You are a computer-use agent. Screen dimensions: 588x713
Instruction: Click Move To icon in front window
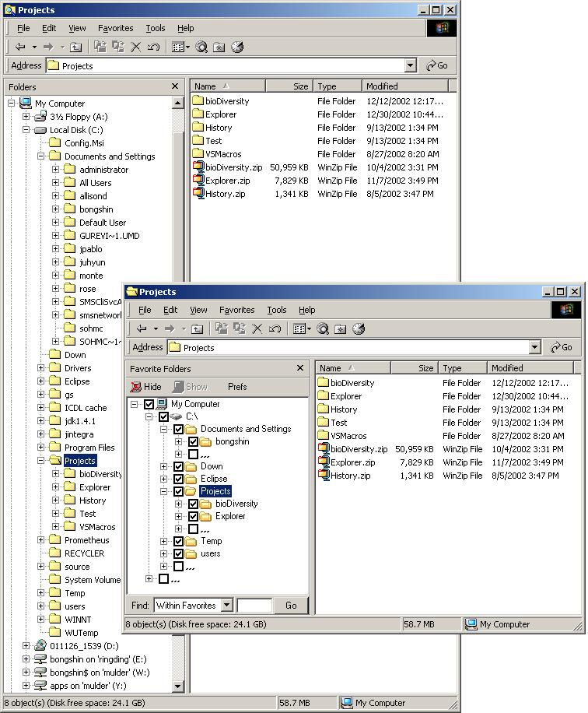[x=222, y=328]
